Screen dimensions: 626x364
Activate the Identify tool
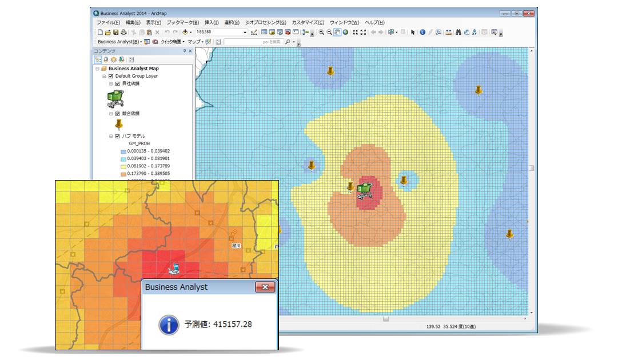(422, 33)
